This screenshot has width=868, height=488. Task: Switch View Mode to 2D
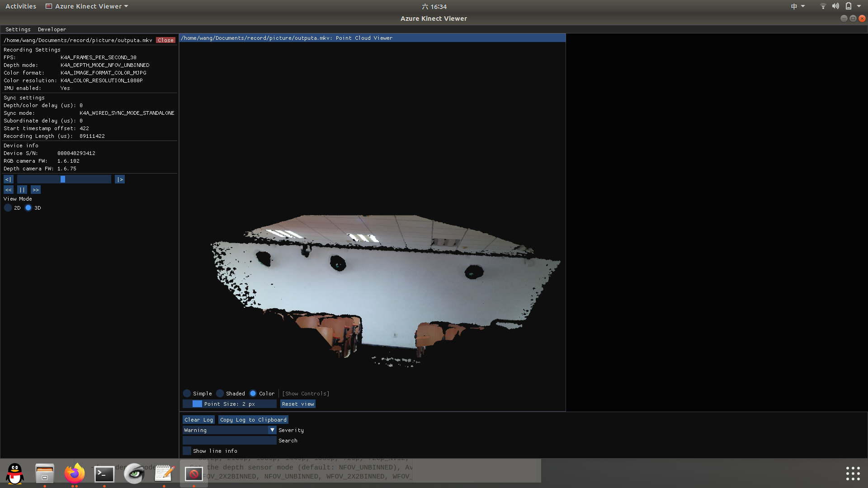pyautogui.click(x=8, y=207)
